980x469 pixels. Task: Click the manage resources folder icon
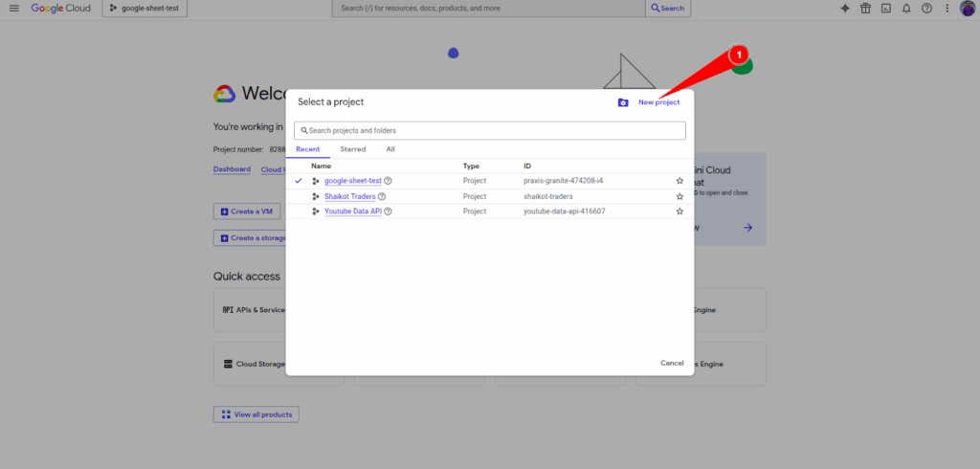623,102
